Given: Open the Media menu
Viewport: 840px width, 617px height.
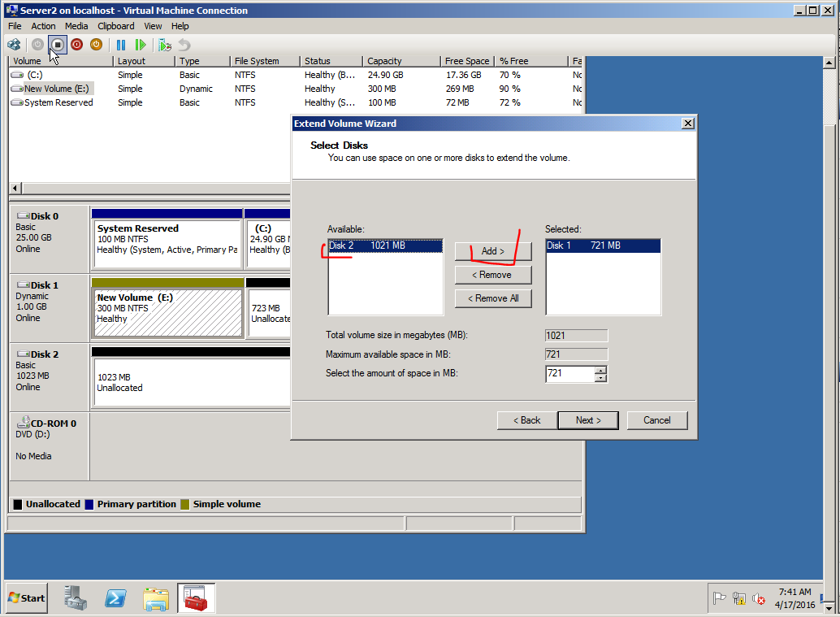Looking at the screenshot, I should point(76,26).
